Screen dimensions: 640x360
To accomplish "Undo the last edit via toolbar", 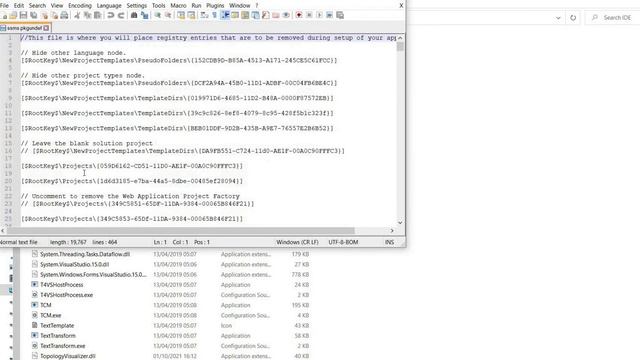I will coord(111,16).
